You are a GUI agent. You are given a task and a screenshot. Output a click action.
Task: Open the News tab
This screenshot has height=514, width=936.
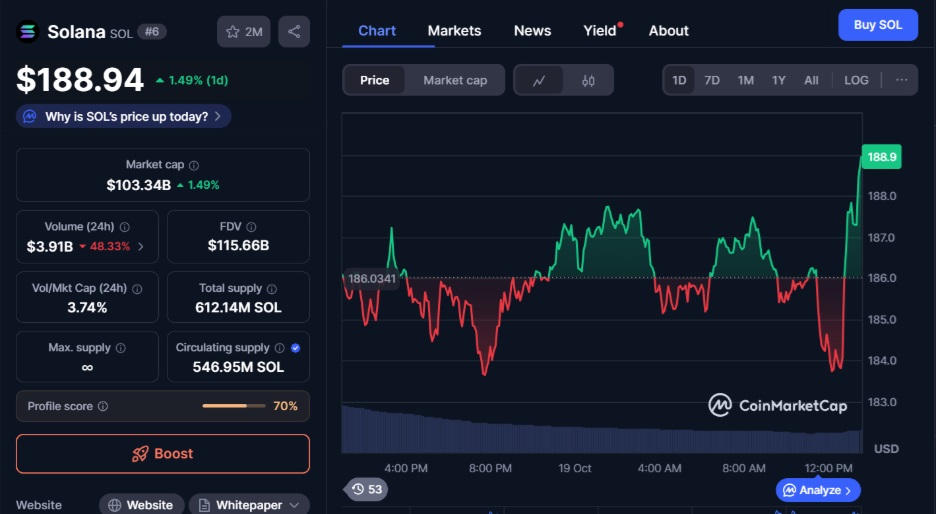[x=532, y=30]
